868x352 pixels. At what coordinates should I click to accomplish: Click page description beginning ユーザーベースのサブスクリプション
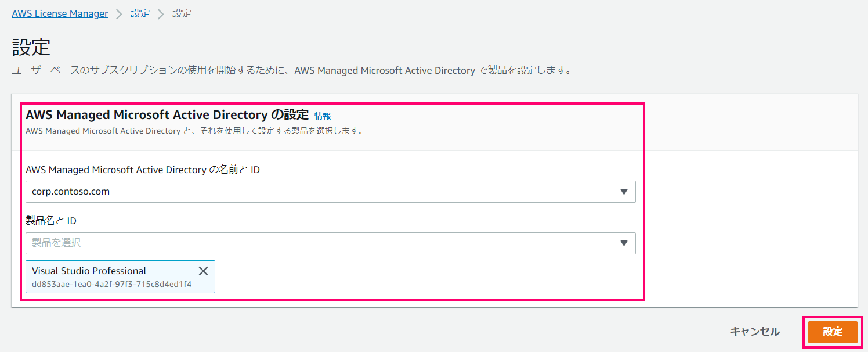click(292, 70)
